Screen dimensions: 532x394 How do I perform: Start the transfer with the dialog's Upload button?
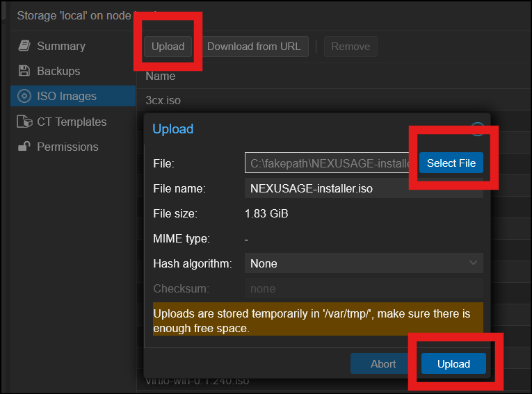[x=453, y=363]
